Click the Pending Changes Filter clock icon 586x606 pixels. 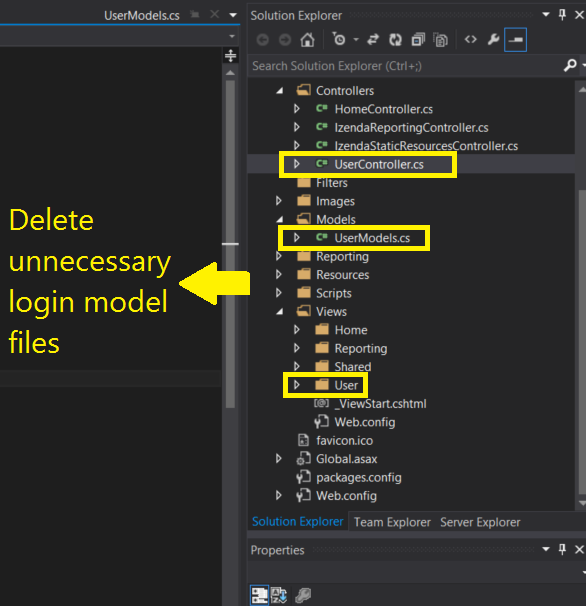click(x=339, y=39)
